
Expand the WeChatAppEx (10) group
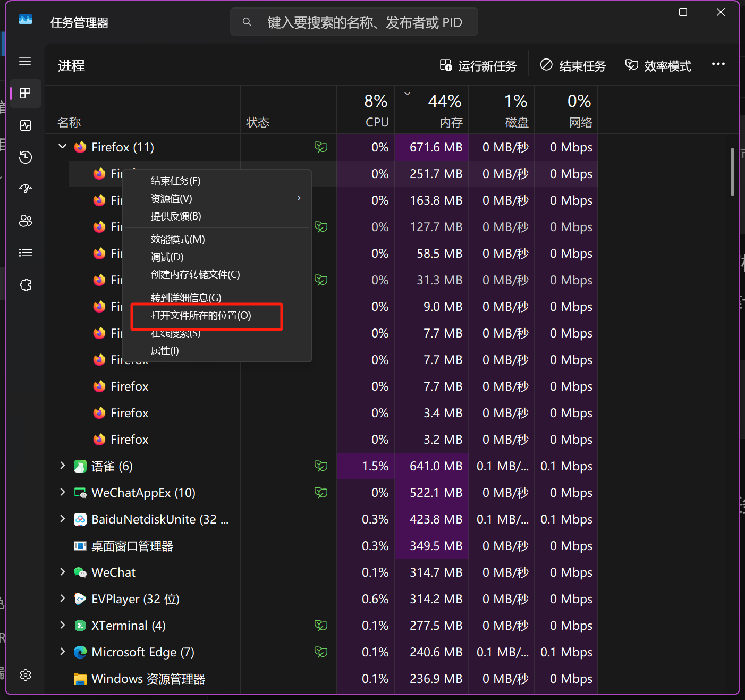pos(63,492)
